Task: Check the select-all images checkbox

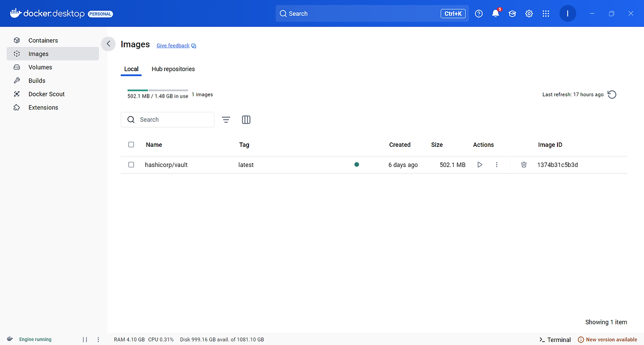Action: [131, 144]
